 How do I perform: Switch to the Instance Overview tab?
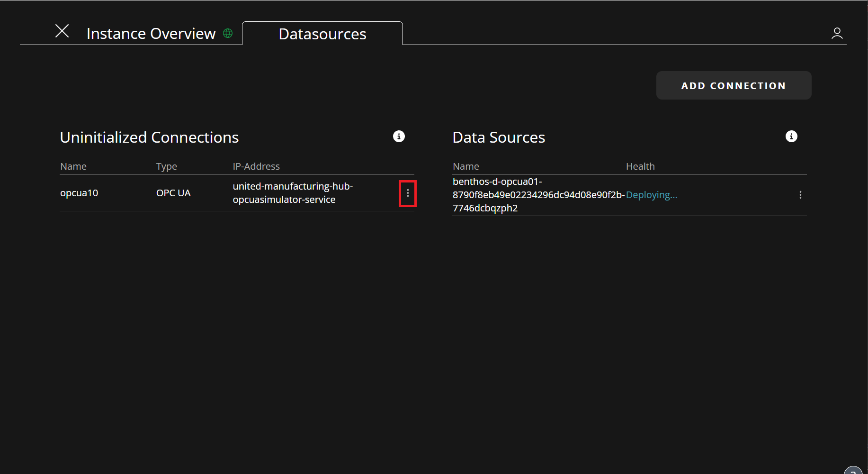[x=151, y=34]
